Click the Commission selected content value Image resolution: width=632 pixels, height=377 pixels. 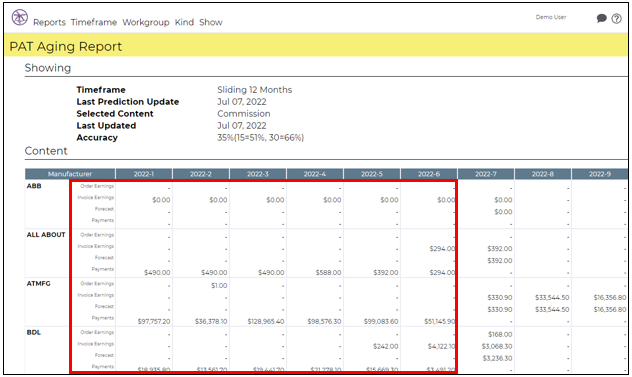click(244, 114)
